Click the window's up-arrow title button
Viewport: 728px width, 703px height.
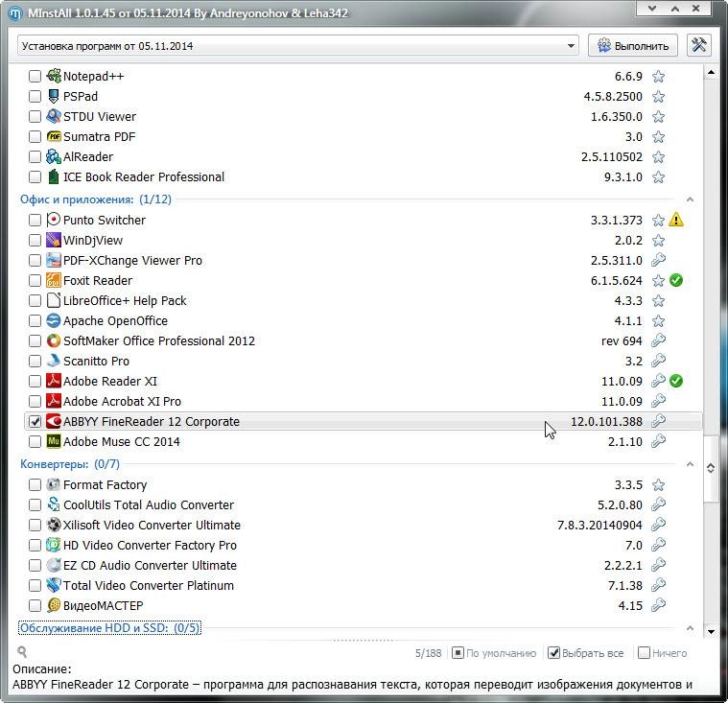click(674, 8)
